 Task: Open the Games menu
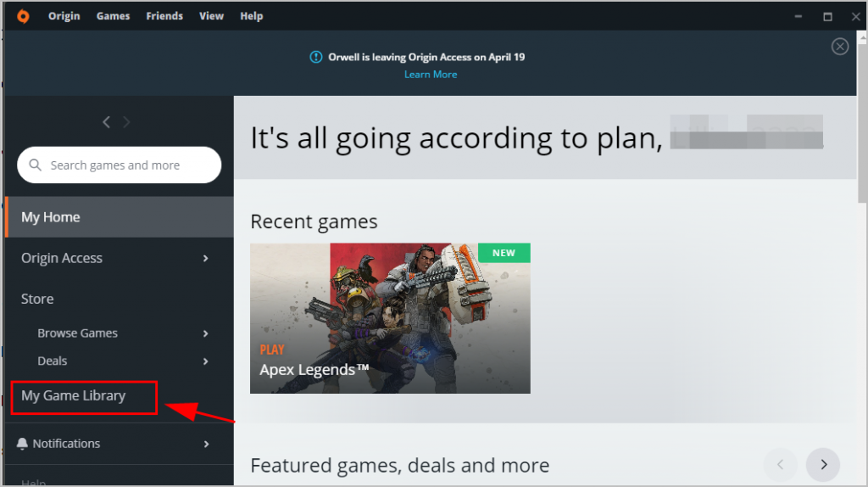point(113,16)
